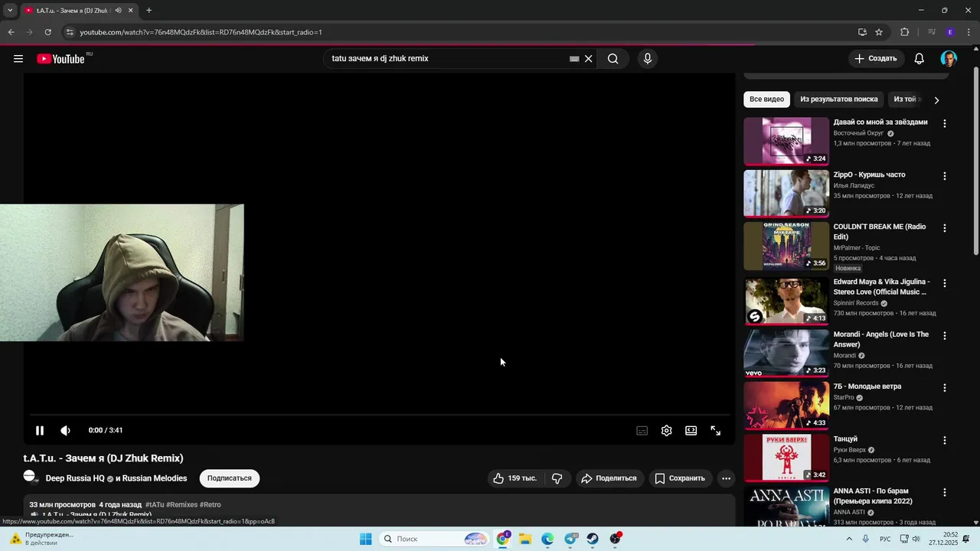Run search with the magnifier button
Screen dimensions: 980x551
tap(613, 59)
